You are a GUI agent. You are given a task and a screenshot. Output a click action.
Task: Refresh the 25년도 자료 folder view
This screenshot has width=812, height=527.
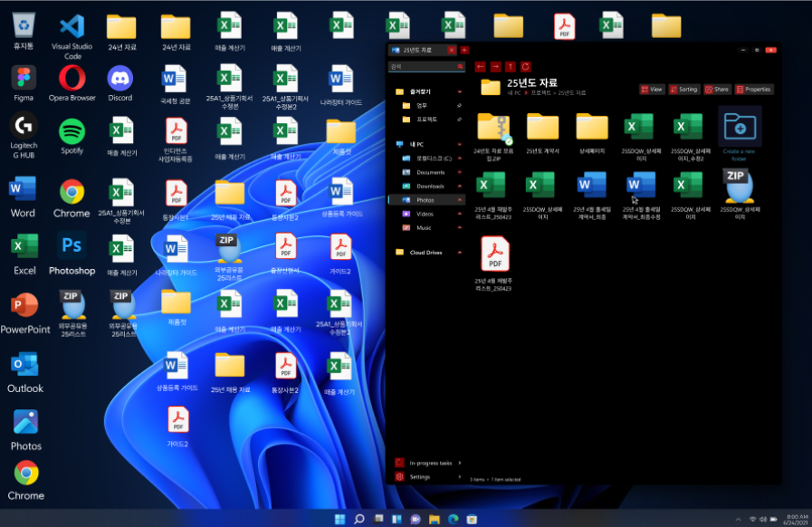[x=526, y=67]
